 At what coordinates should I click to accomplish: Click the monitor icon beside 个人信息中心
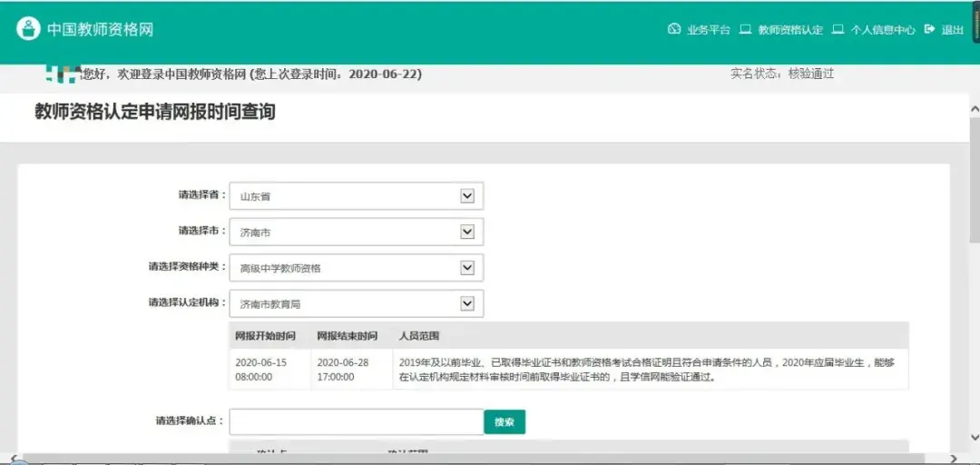[x=838, y=29]
